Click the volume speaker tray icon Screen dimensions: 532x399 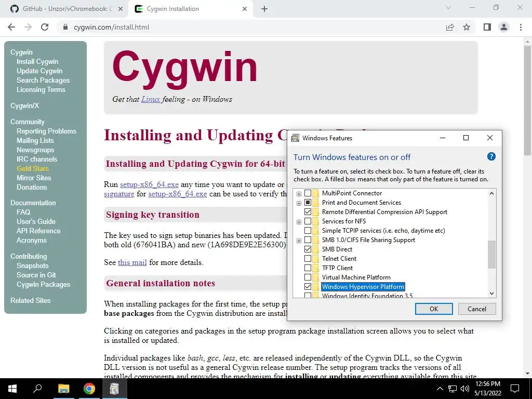tap(465, 389)
